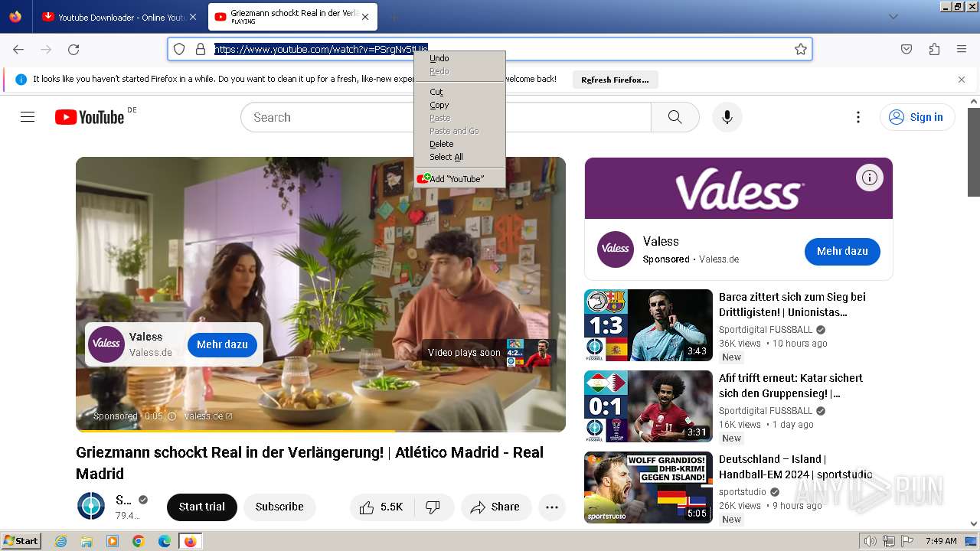
Task: Dismiss the Firefox refresh notification bar
Action: pos(962,80)
